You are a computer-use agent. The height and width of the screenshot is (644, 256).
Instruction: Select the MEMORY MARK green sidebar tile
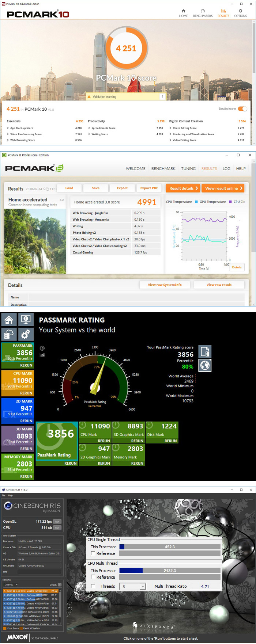18,466
